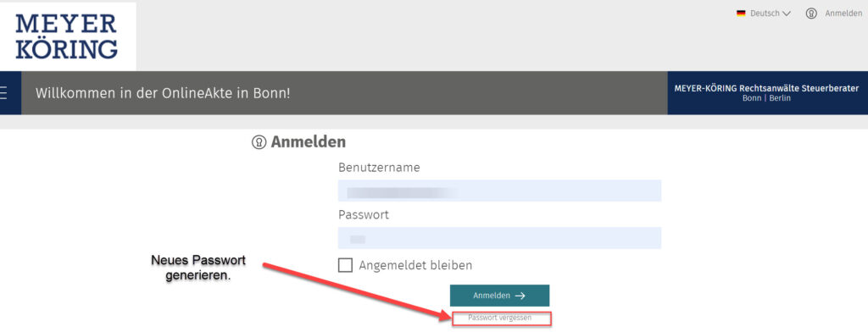Open the hamburger menu in the blue bar
The image size is (868, 332).
(3, 93)
